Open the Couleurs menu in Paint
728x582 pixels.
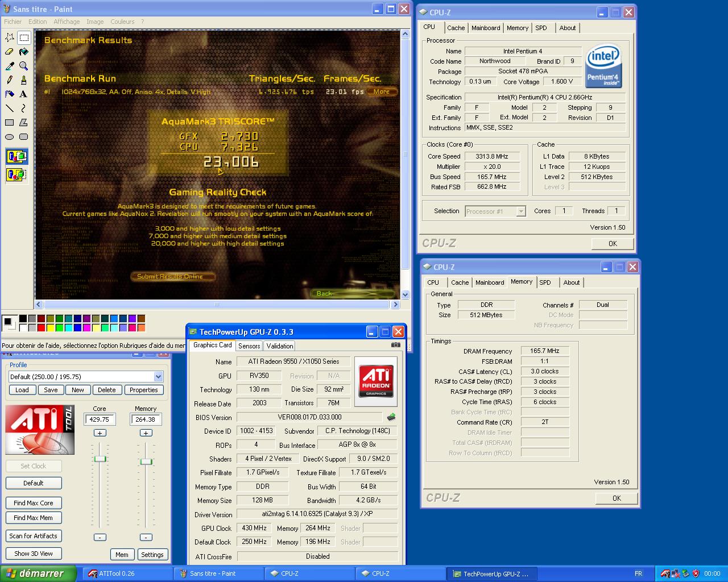122,22
